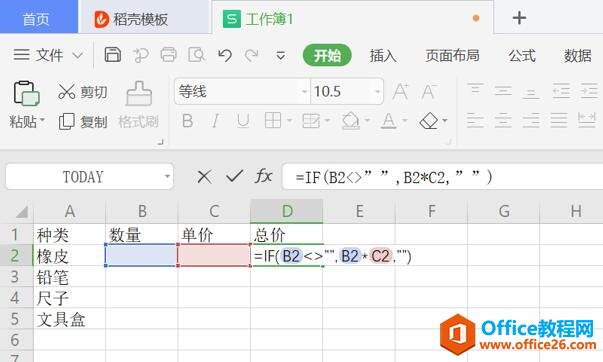
Task: Click the Save icon in quick toolbar
Action: 113,55
